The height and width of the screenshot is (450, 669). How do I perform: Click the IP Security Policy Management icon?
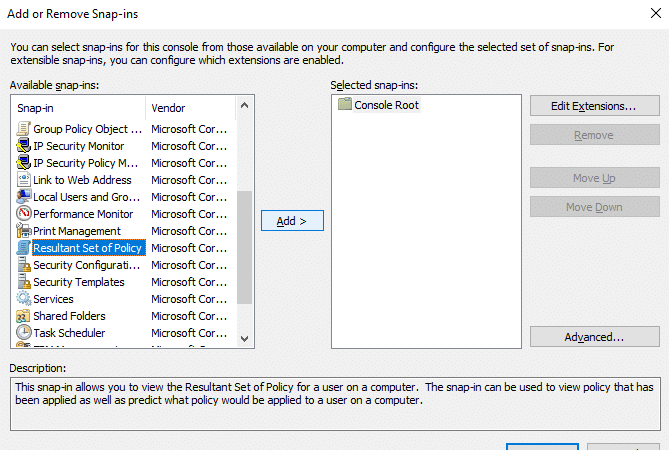pyautogui.click(x=23, y=163)
